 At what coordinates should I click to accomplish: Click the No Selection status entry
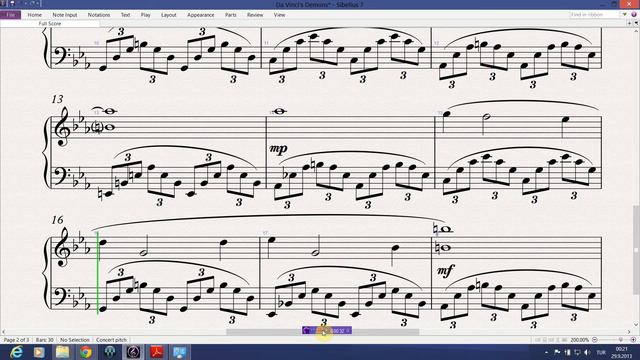75,340
